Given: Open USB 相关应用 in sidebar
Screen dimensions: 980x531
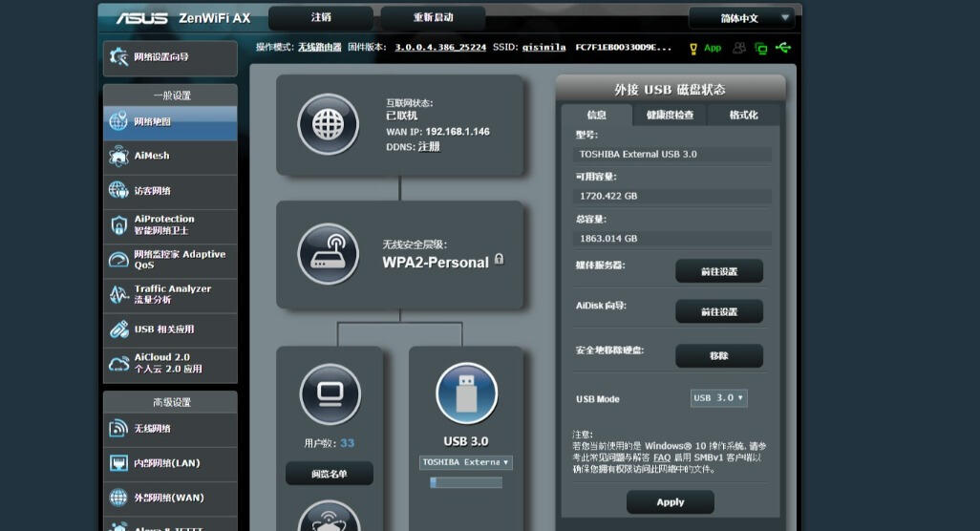Looking at the screenshot, I should (x=170, y=329).
